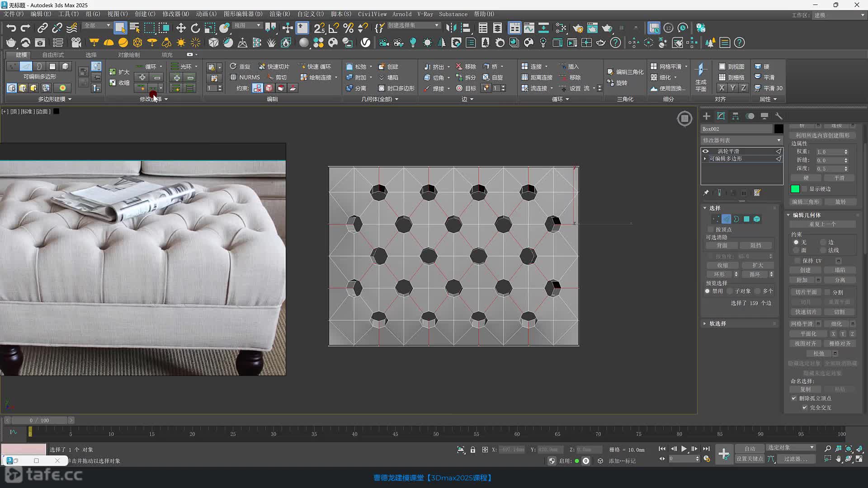Toggle the 完全交互 checkbox

point(805,408)
